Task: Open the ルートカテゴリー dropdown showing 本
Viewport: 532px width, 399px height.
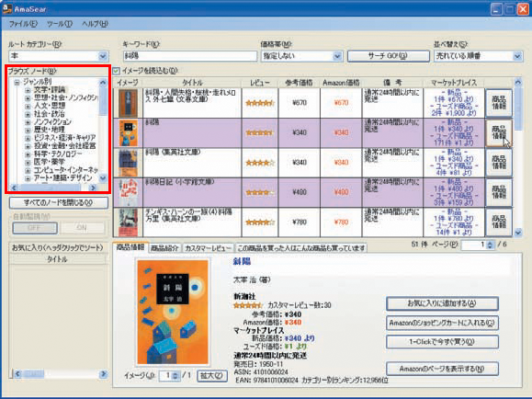Action: pos(58,56)
